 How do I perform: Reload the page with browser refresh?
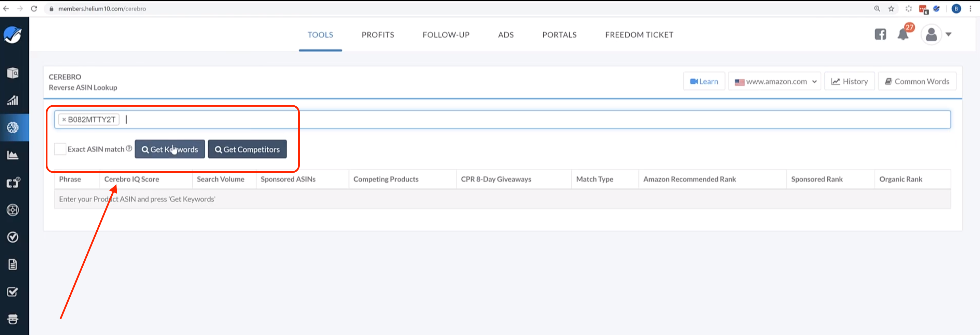(x=34, y=8)
